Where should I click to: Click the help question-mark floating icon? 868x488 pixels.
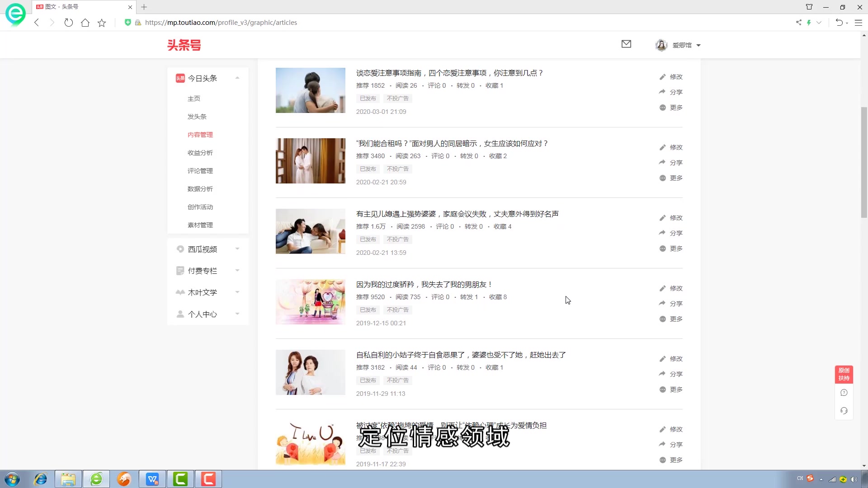[x=844, y=393]
